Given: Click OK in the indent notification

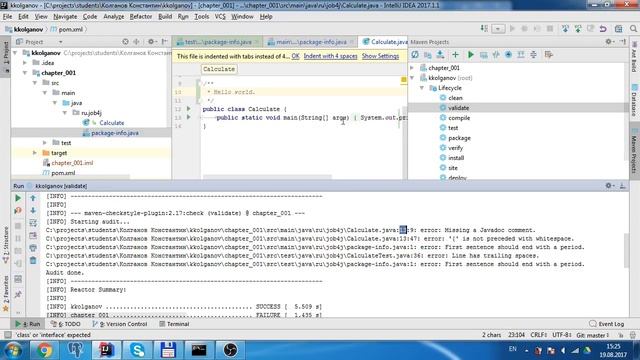Looking at the screenshot, I should coord(296,56).
